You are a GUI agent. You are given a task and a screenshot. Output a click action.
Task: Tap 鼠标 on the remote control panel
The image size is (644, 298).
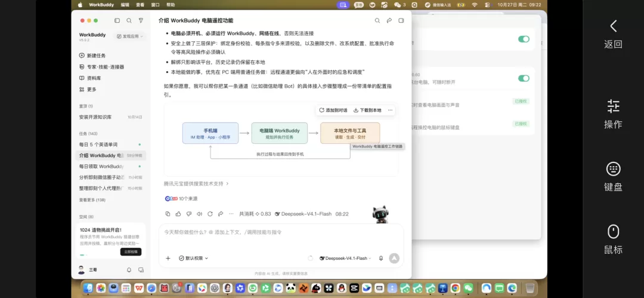point(613,239)
